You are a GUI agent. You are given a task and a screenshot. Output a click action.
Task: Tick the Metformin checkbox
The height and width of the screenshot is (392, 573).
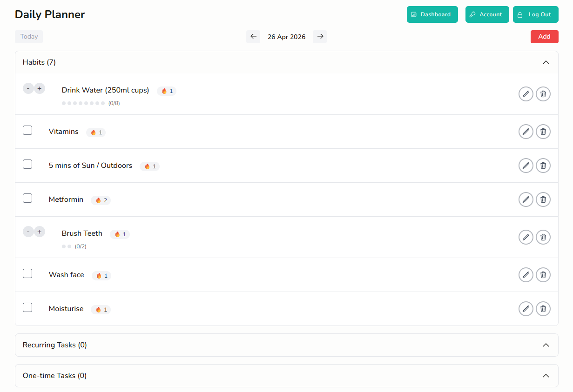(x=27, y=198)
